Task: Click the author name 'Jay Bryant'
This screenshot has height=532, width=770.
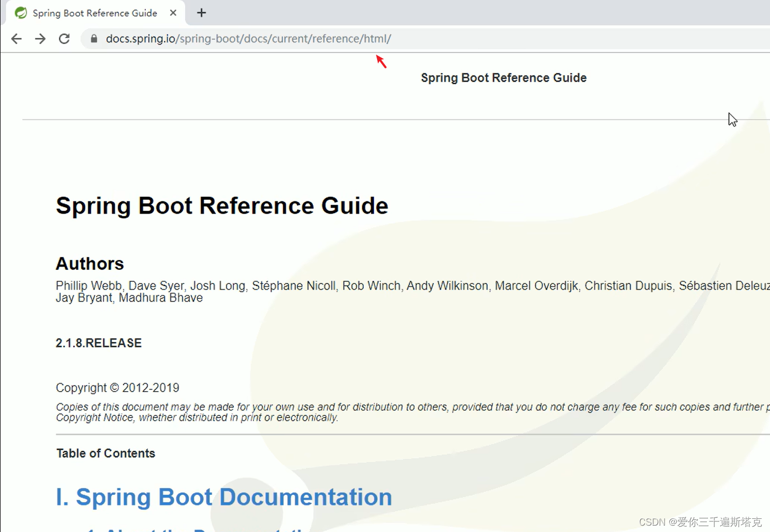Action: [84, 298]
